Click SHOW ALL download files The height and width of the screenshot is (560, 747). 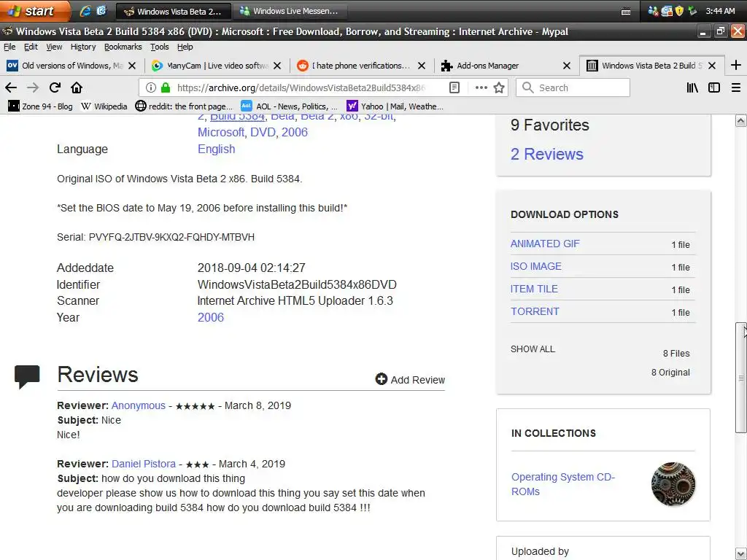click(533, 349)
